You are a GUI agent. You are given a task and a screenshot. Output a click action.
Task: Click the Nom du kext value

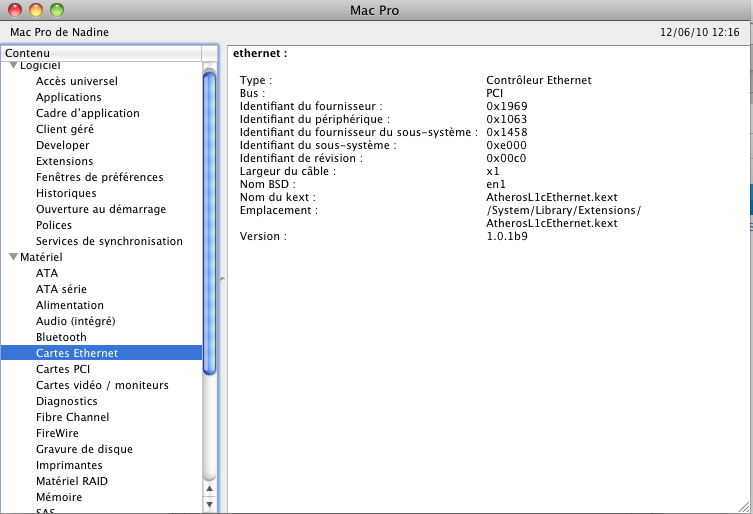[x=552, y=197]
